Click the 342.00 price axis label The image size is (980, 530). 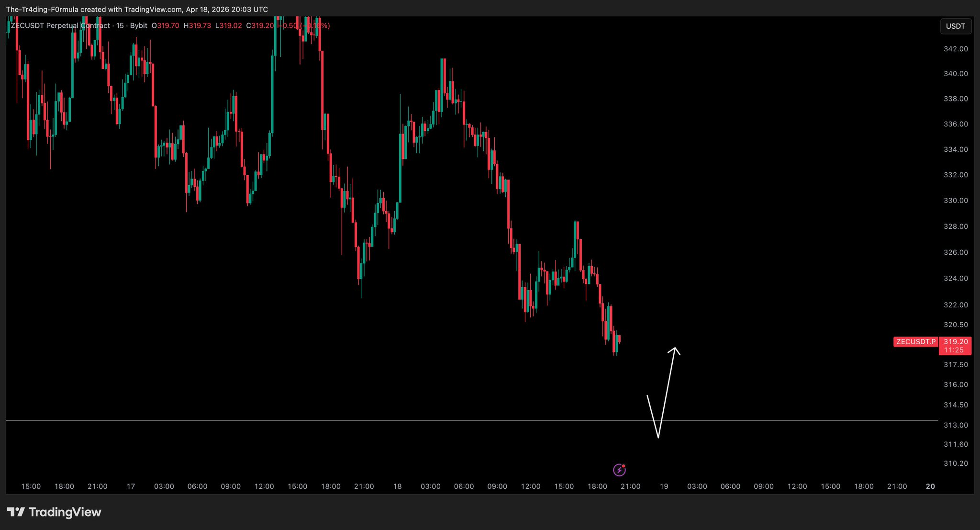tap(956, 49)
